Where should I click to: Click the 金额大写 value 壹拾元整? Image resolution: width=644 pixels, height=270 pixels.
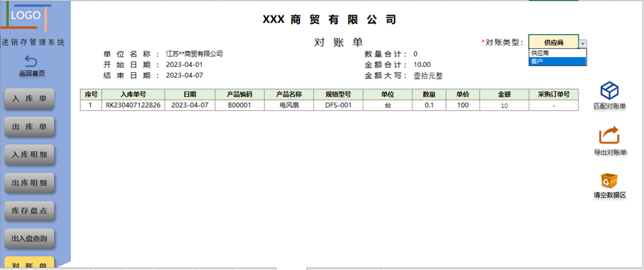click(x=428, y=76)
